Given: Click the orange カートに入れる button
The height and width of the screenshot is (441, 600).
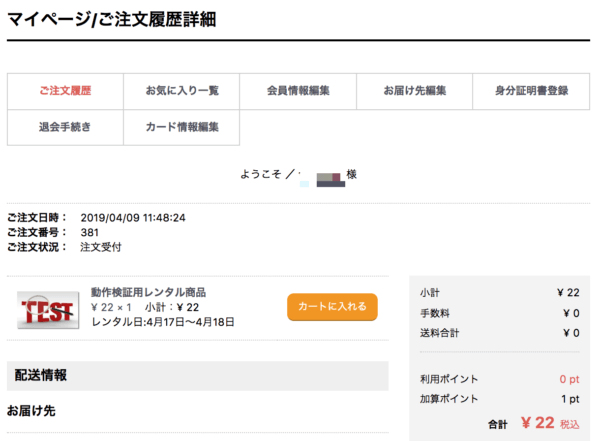Looking at the screenshot, I should pos(332,307).
